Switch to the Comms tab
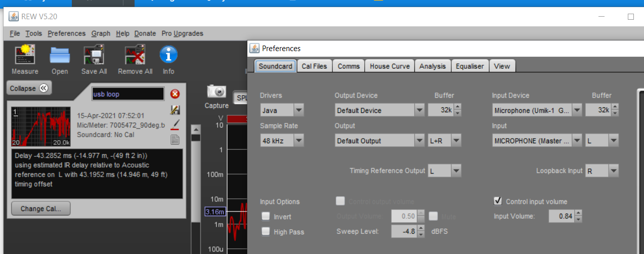 (x=349, y=66)
